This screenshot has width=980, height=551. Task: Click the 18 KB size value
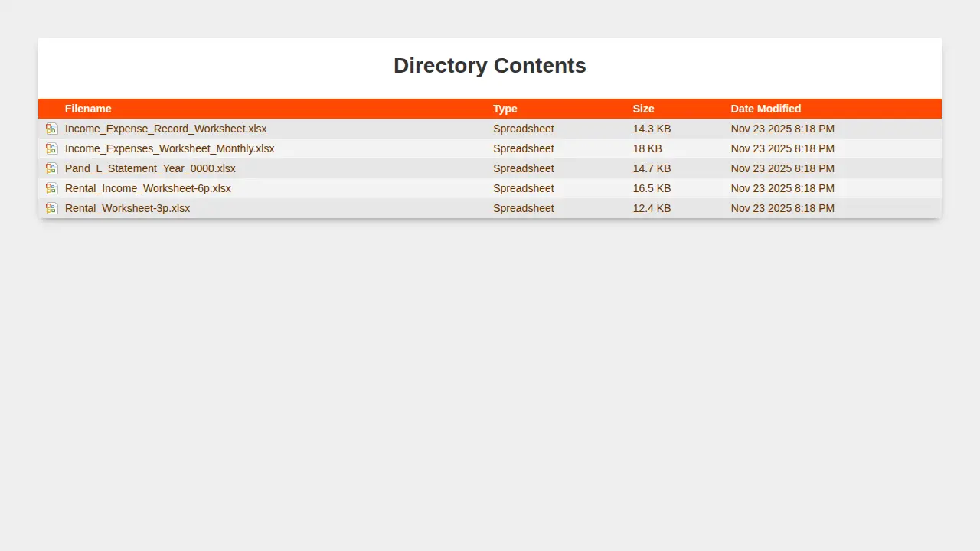[x=648, y=148]
